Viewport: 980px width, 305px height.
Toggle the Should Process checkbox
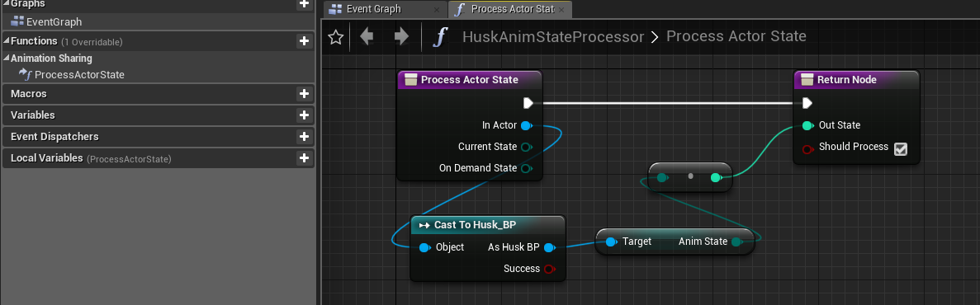tap(900, 148)
